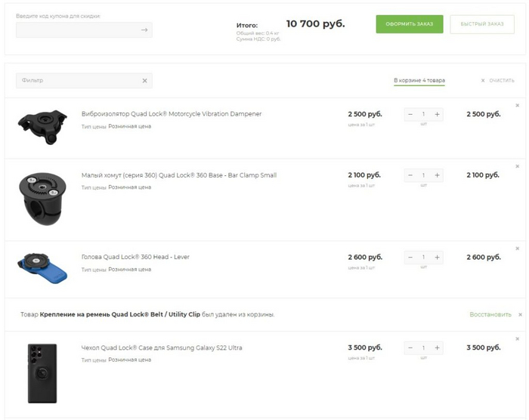This screenshot has height=420, width=529.
Task: Restore the deleted item via Восстановить
Action: (490, 314)
